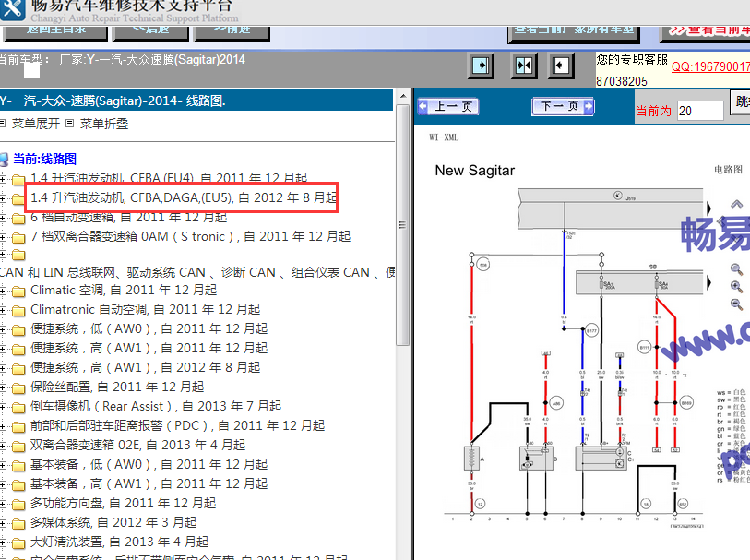Open 1.4 升汽油发动机 CFBA,DAGA,(EU5) entry

pyautogui.click(x=184, y=197)
